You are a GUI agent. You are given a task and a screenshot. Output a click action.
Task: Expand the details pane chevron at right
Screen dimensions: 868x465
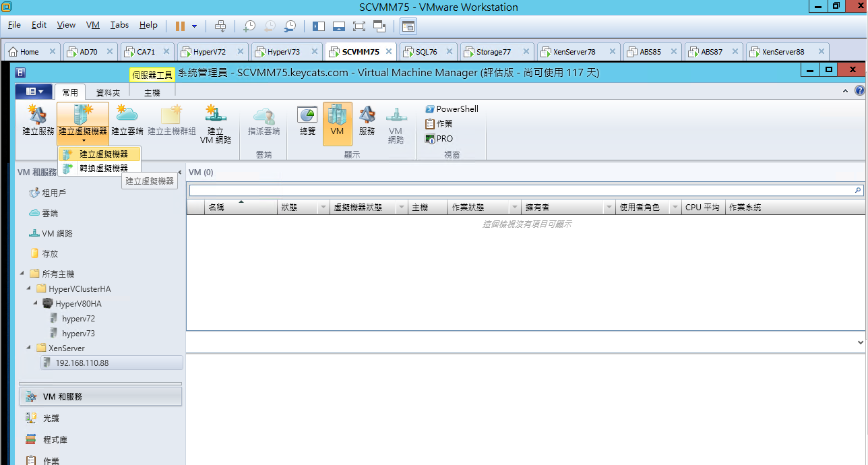(861, 342)
